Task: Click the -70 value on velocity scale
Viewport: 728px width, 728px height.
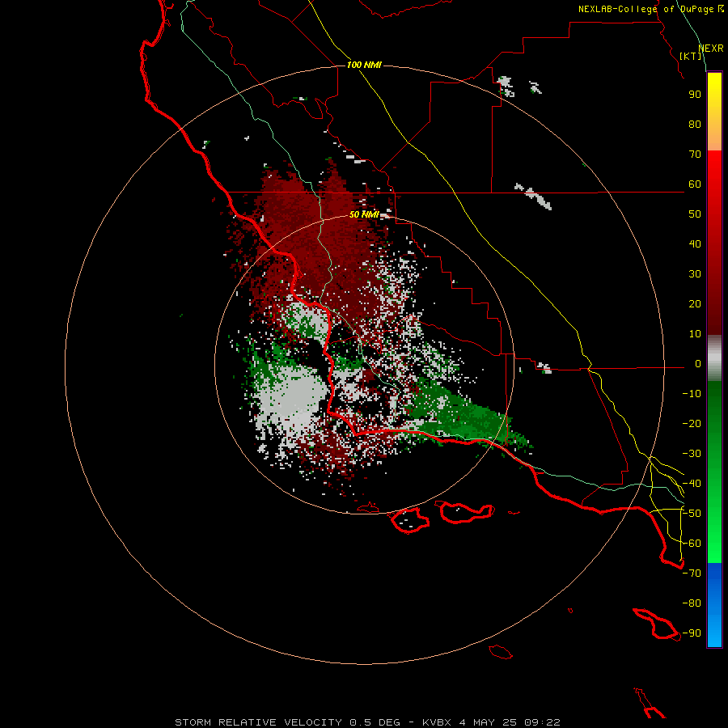Action: [692, 574]
